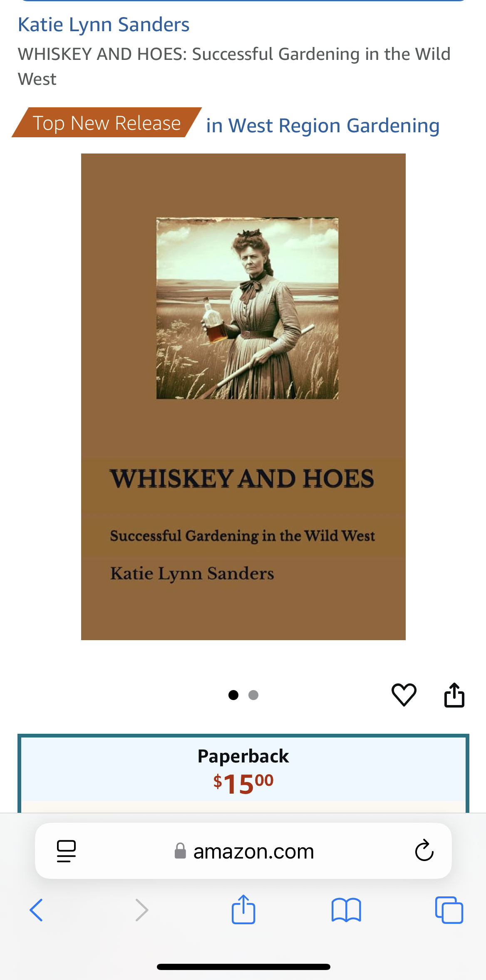Tap the home indicator bar

[243, 967]
